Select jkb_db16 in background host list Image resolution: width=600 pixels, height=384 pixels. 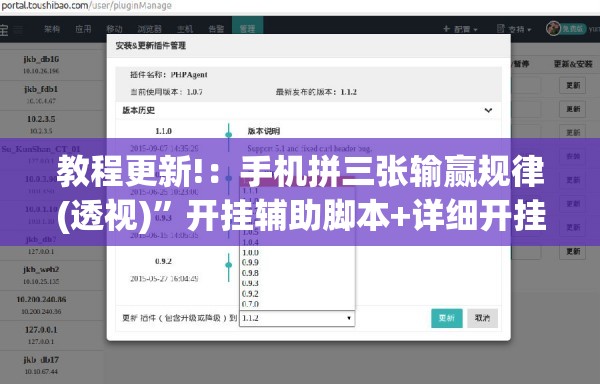(x=41, y=59)
